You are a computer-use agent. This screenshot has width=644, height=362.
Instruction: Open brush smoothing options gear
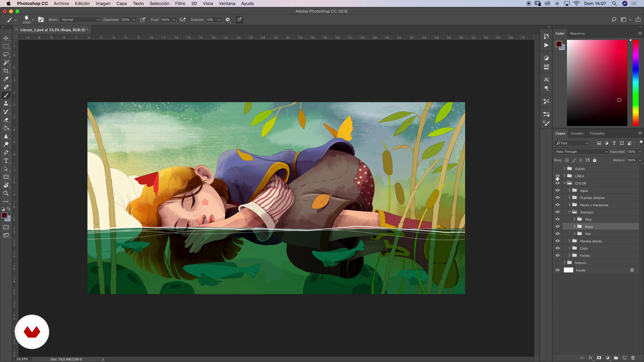[x=228, y=19]
